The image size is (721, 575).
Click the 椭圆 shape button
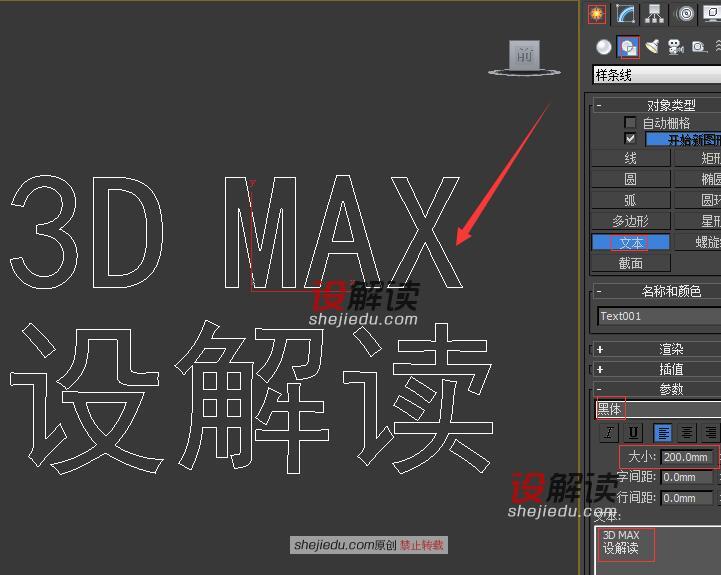tap(697, 179)
